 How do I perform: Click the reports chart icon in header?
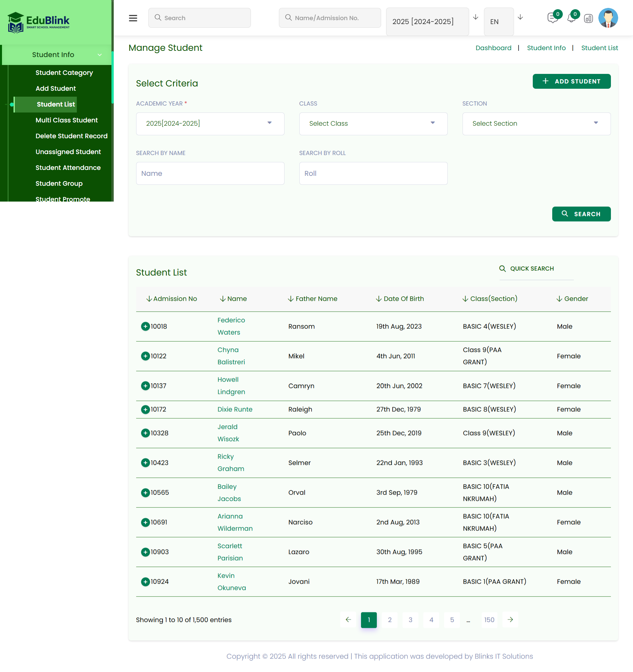588,18
